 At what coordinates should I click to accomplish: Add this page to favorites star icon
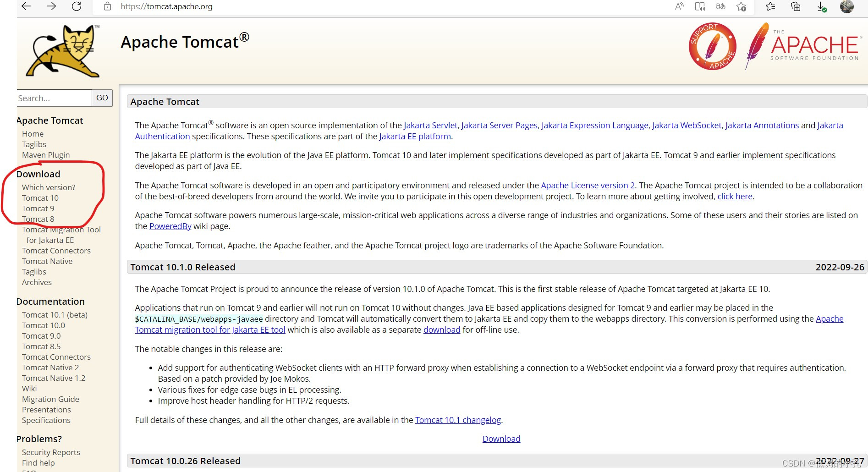741,6
